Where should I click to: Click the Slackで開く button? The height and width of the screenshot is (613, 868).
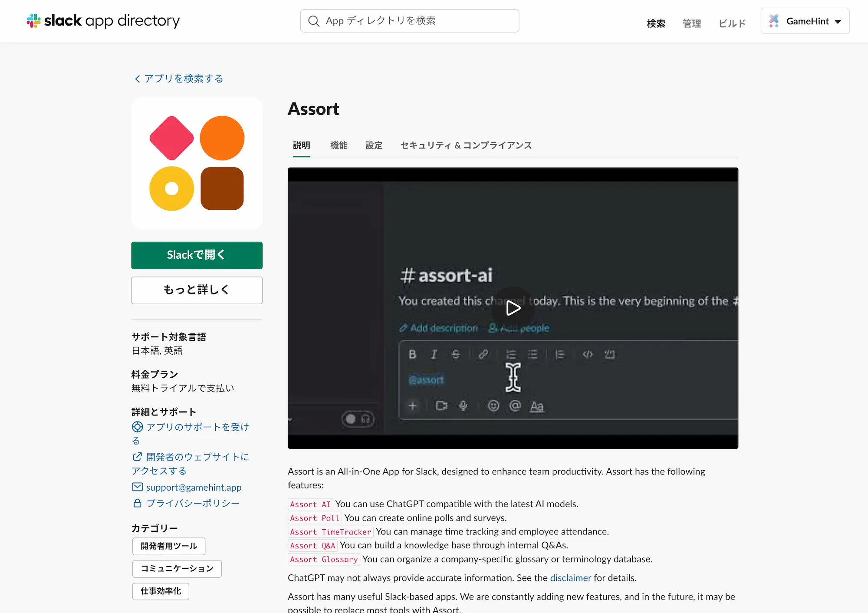pyautogui.click(x=197, y=255)
